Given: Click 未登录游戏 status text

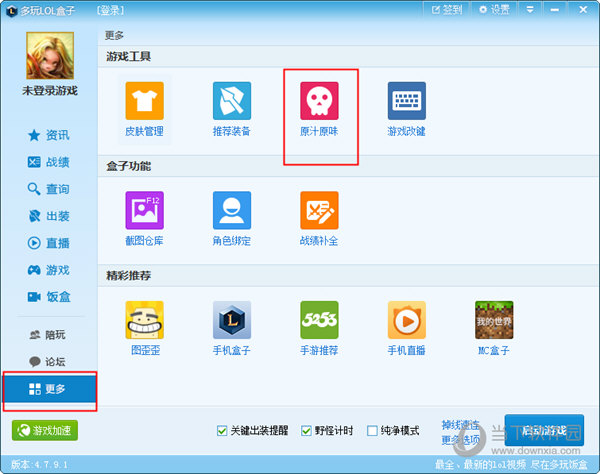Looking at the screenshot, I should 50,91.
